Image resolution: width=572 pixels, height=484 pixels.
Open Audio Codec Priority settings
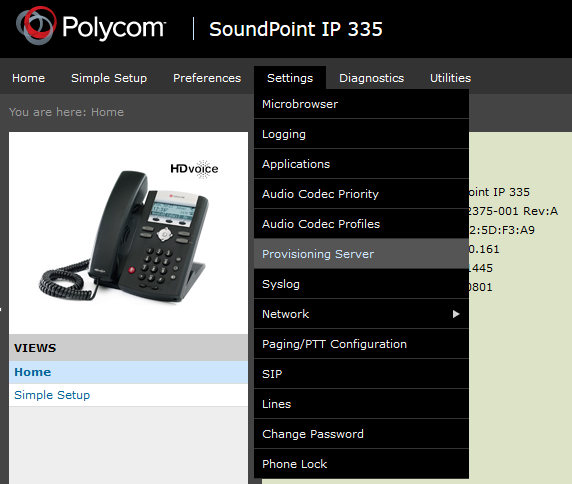point(362,194)
